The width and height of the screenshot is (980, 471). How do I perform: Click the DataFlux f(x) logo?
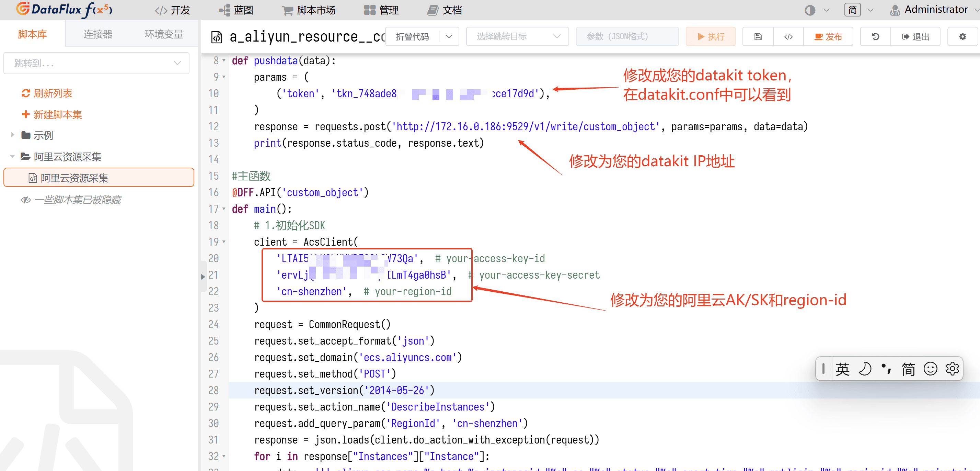pos(64,10)
